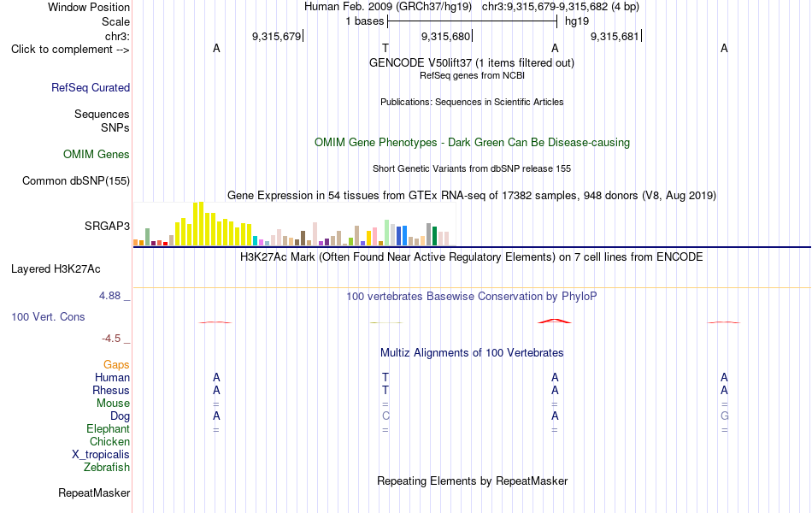Open the Layered H3K27Ac track label
This screenshot has width=812, height=513.
(56, 269)
